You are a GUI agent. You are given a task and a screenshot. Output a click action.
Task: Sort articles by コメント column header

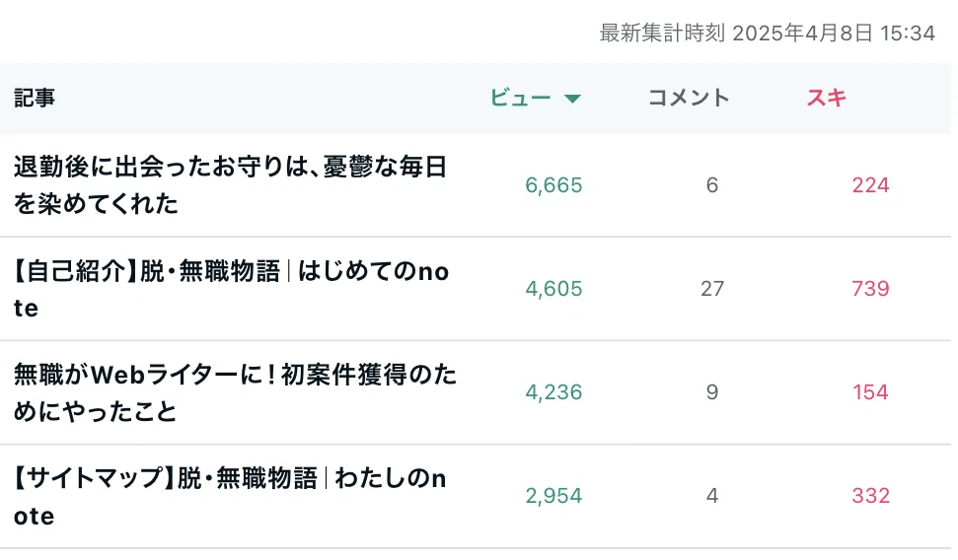689,98
